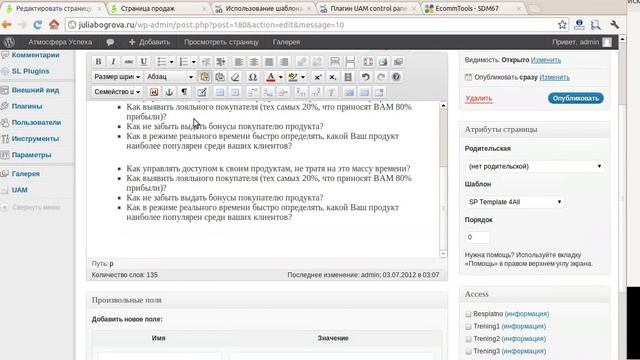This screenshot has width=640, height=360.
Task: Open the UAM sidebar menu item
Action: coord(20,190)
